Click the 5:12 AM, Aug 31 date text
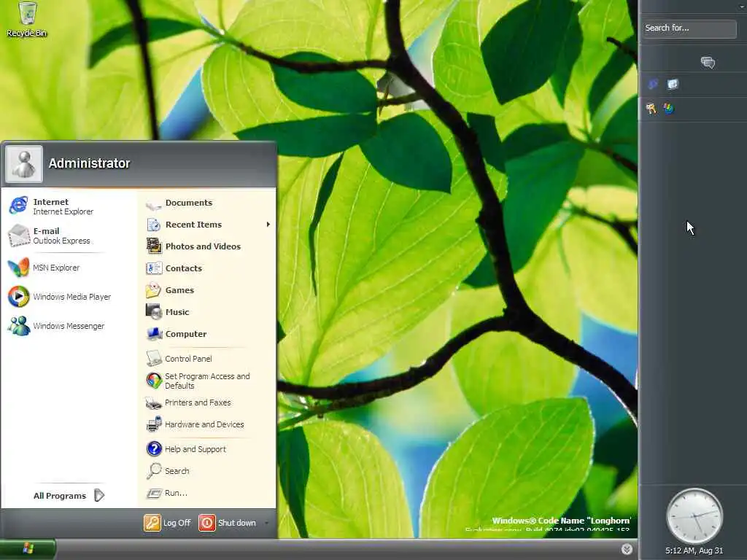This screenshot has width=747, height=560. 694,551
